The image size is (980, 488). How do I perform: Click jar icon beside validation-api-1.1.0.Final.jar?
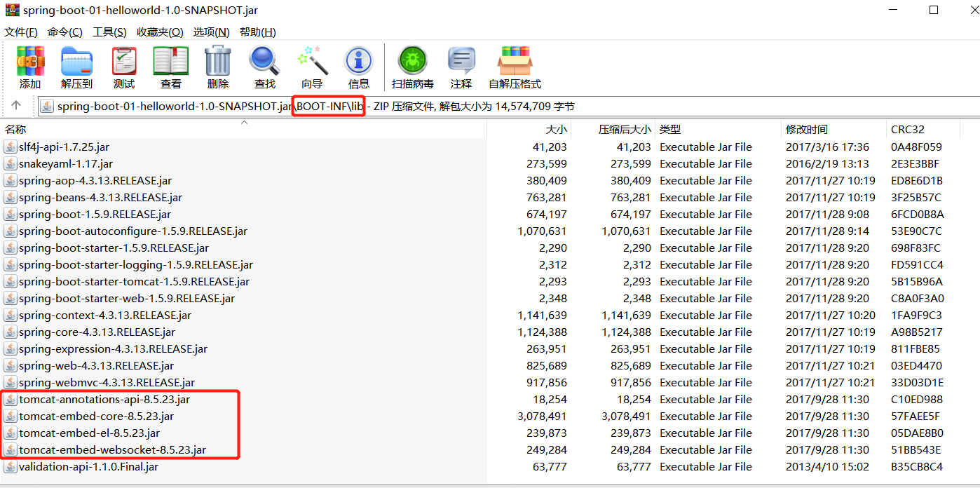[x=10, y=467]
